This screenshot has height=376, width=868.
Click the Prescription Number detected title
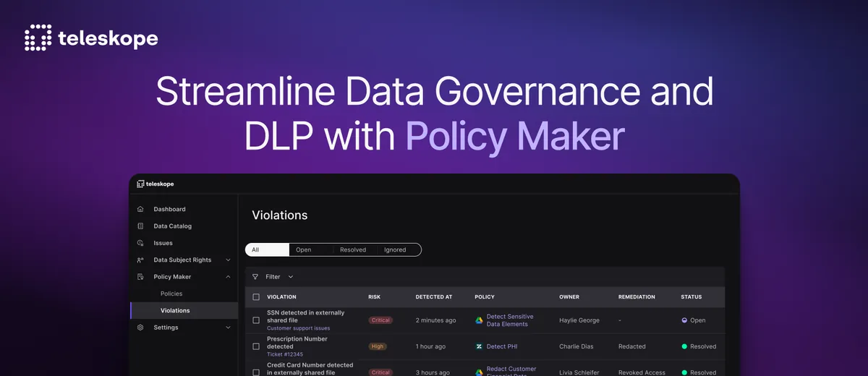point(297,343)
